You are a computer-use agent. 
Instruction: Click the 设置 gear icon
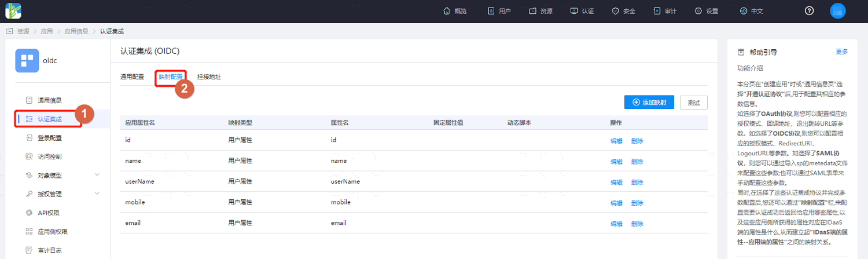pyautogui.click(x=698, y=11)
